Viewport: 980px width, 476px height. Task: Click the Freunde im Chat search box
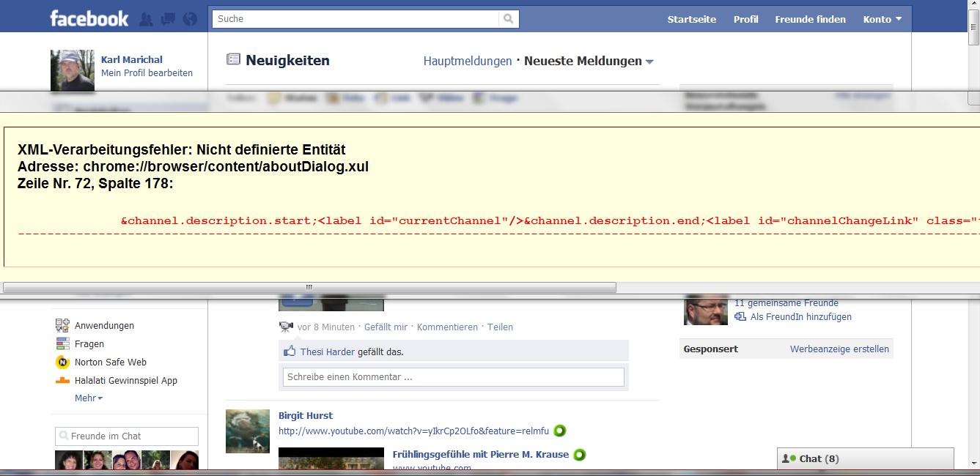pyautogui.click(x=127, y=436)
